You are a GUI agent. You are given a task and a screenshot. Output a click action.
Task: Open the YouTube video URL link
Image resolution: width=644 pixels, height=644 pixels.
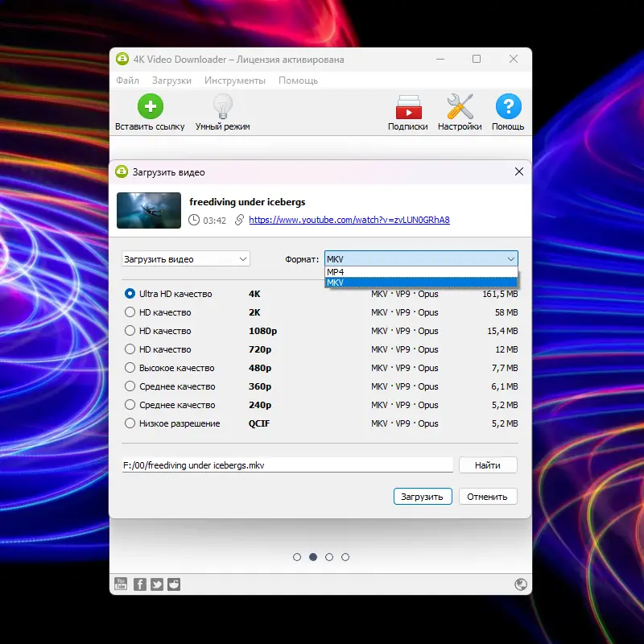click(349, 220)
